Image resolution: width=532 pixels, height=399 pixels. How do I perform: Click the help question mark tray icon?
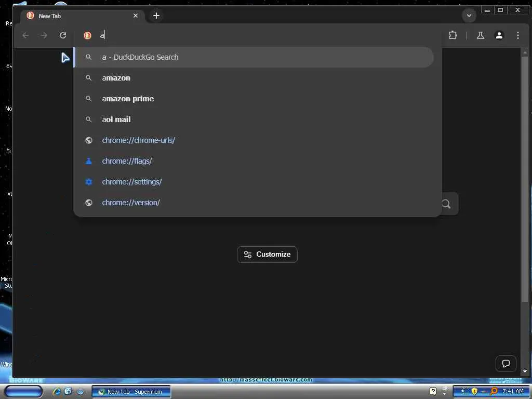click(433, 392)
